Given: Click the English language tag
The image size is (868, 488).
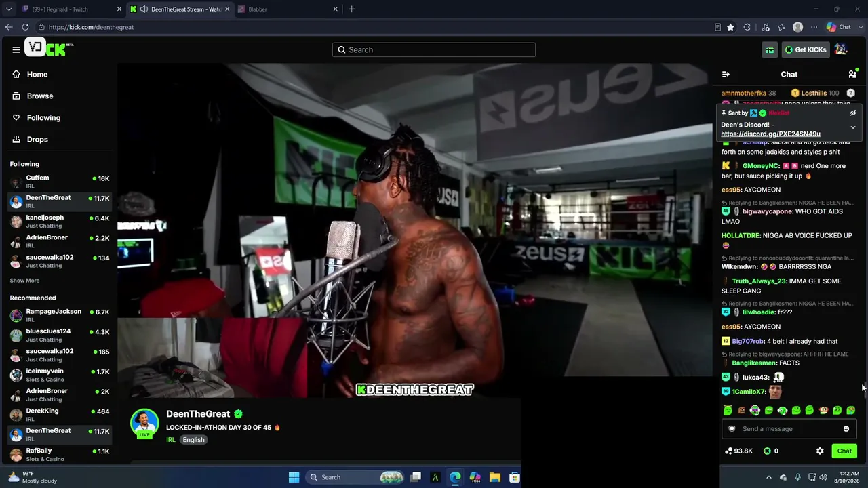Looking at the screenshot, I should (193, 440).
